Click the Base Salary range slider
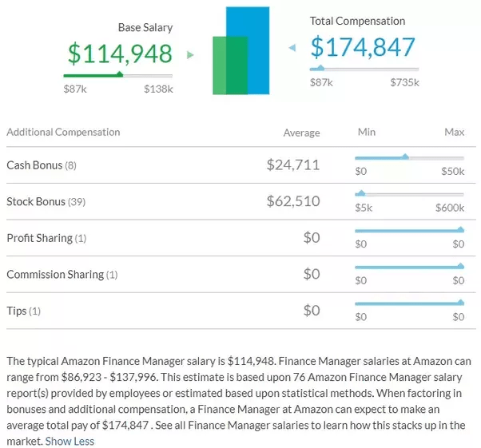 [x=117, y=75]
